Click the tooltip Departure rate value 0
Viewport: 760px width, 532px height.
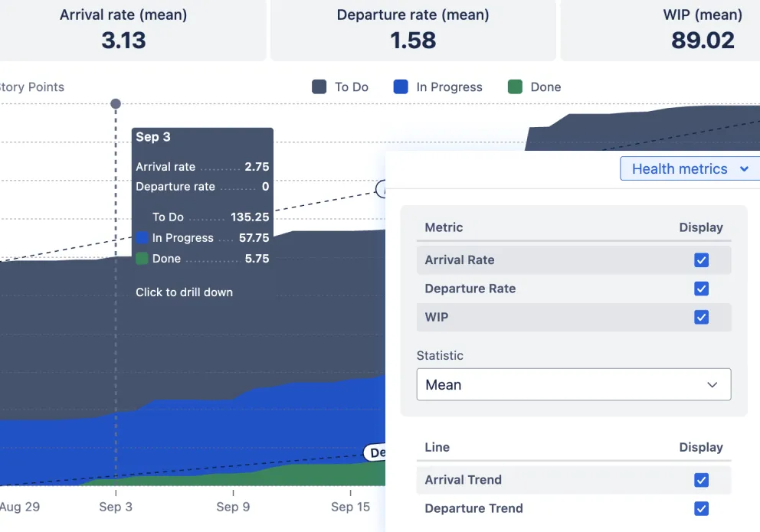[265, 186]
